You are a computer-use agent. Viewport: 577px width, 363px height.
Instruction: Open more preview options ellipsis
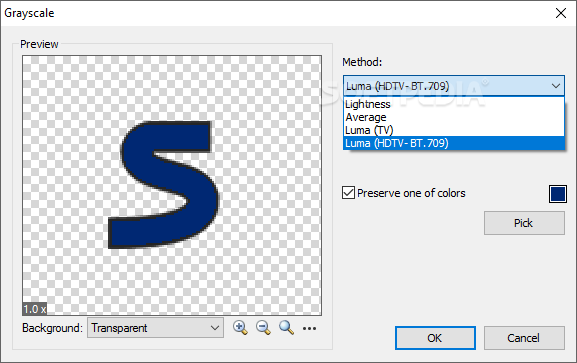(x=309, y=328)
